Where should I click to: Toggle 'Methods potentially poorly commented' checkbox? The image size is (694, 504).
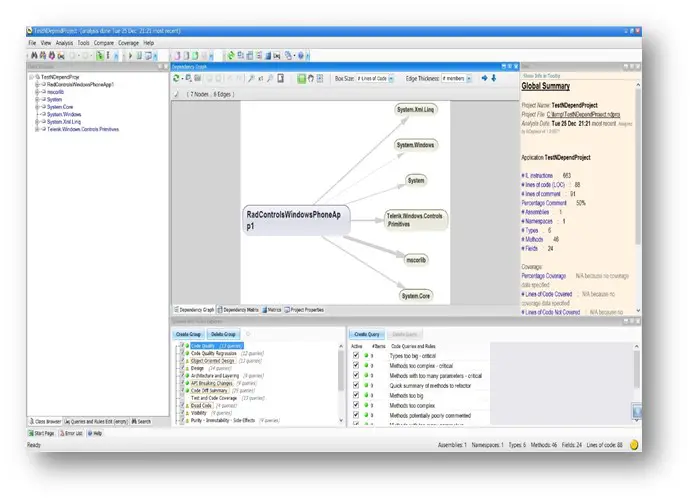356,415
